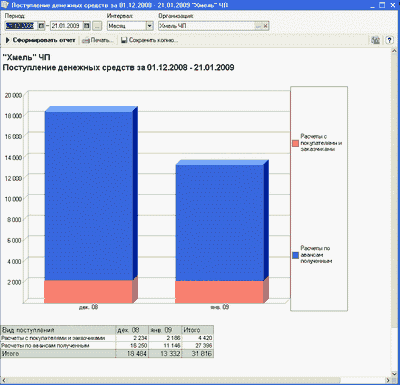Expand the Интервал dropdown arrow
The width and height of the screenshot is (400, 385).
[x=150, y=26]
